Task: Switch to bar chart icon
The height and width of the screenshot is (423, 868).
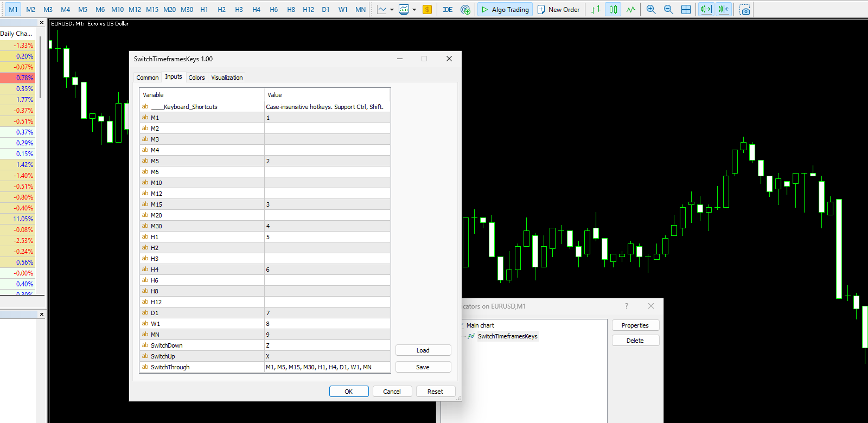Action: click(596, 9)
